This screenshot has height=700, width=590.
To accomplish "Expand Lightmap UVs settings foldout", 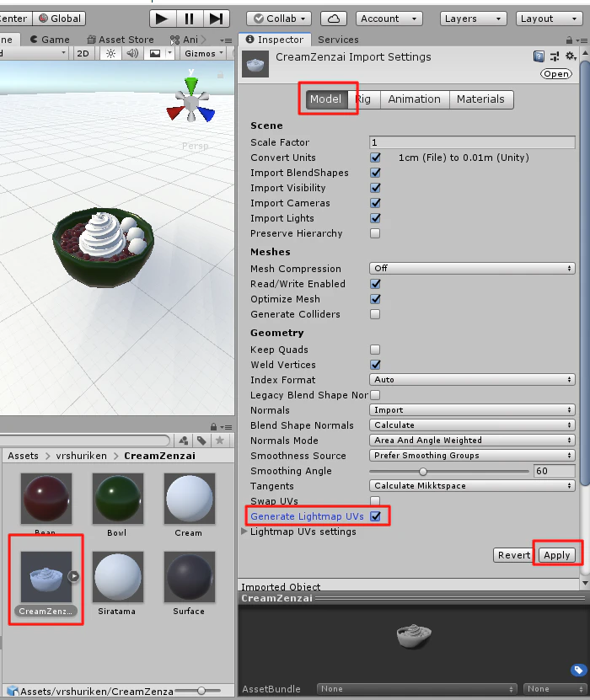I will click(x=244, y=532).
